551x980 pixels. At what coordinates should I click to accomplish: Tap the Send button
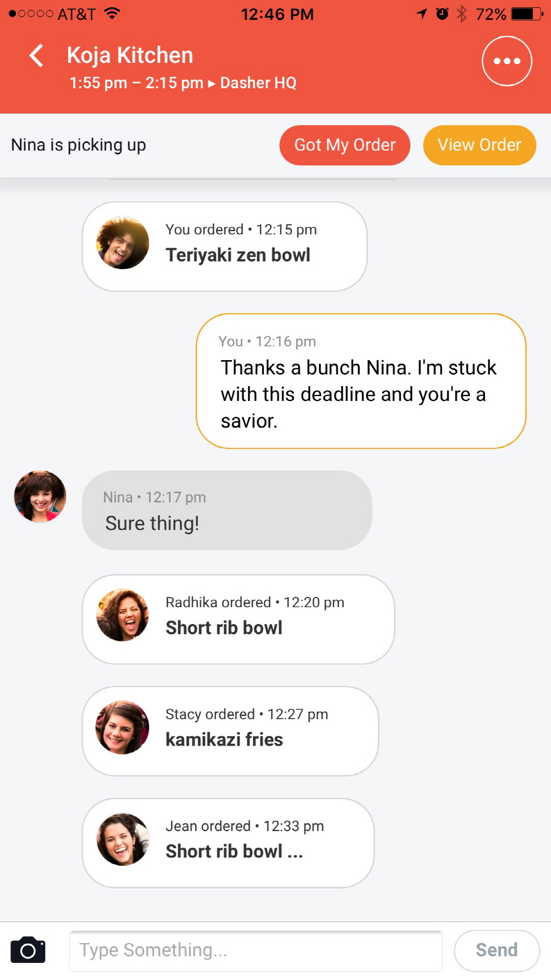496,950
